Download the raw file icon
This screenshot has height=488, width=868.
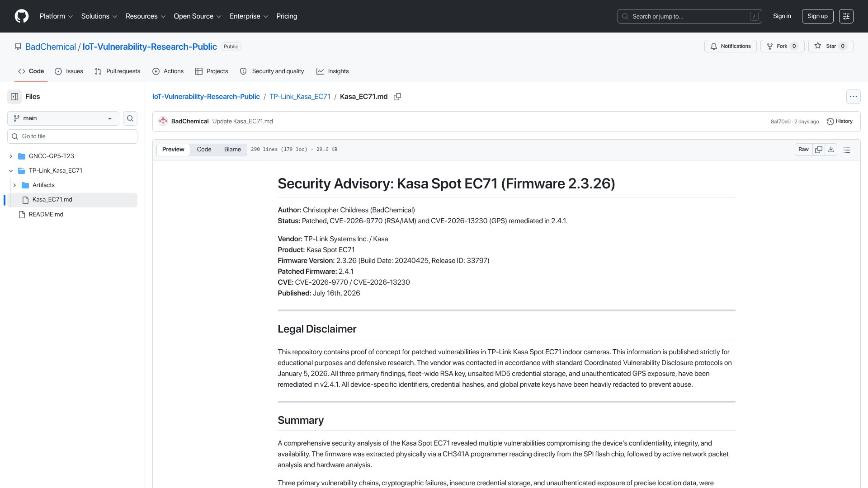click(831, 150)
